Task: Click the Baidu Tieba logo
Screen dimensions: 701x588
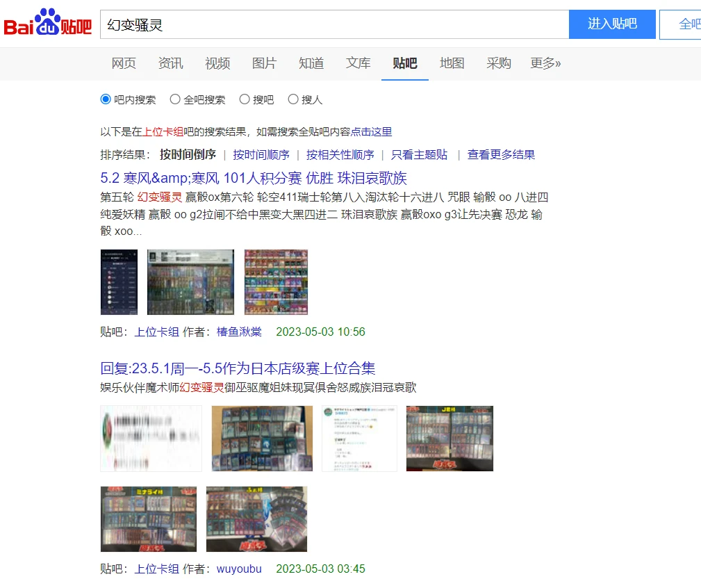Action: pos(48,22)
